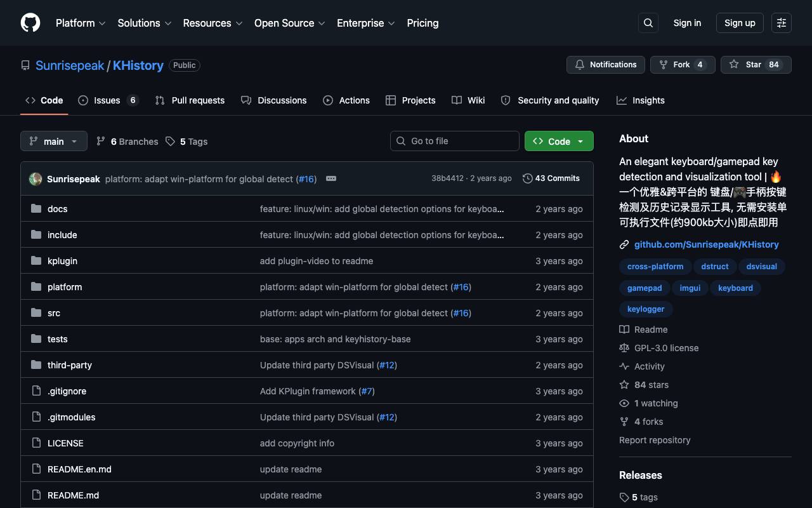Open the appearance settings icon beside Sign up

[x=782, y=23]
